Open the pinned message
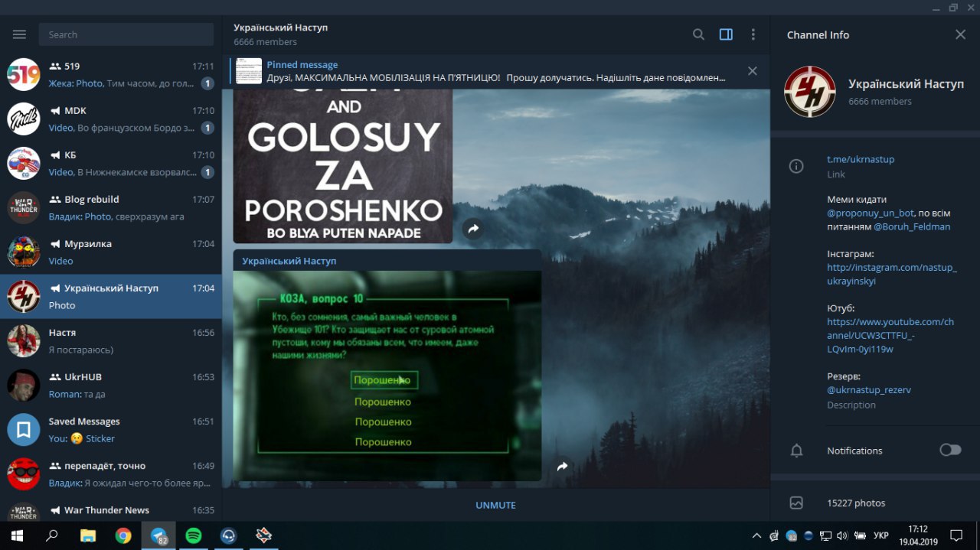The image size is (980, 550). point(484,71)
